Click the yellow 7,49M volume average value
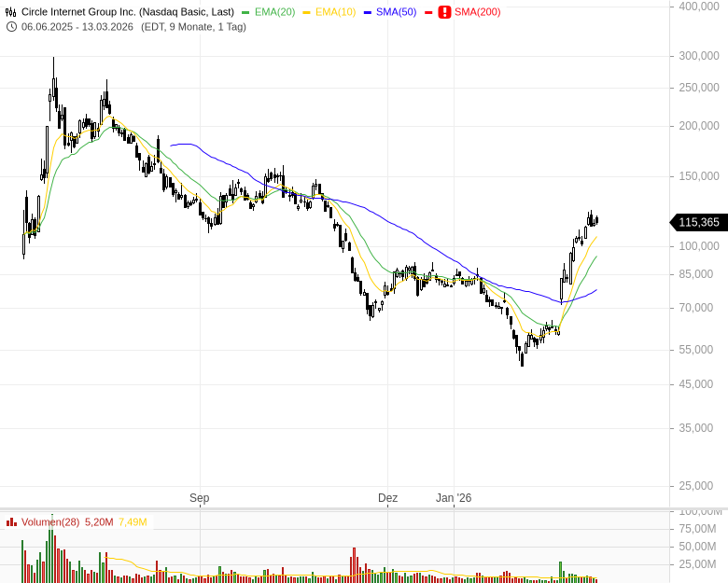This screenshot has height=583, width=728. [133, 522]
